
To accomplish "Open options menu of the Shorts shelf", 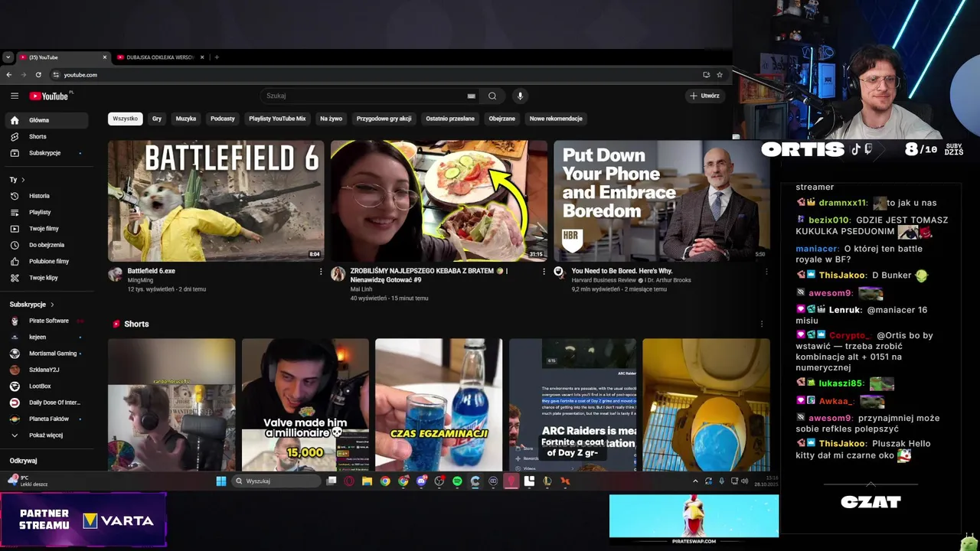I will point(762,324).
